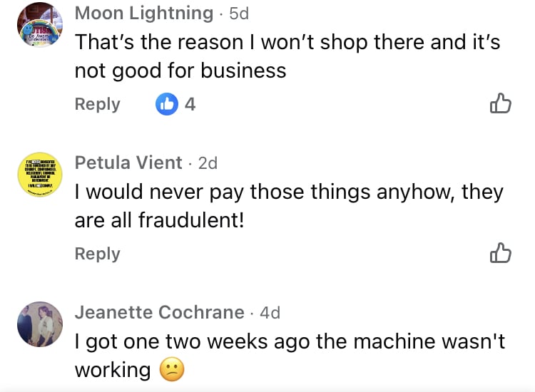Click the 5d timestamp on Moon Lightning's comment

tap(239, 14)
